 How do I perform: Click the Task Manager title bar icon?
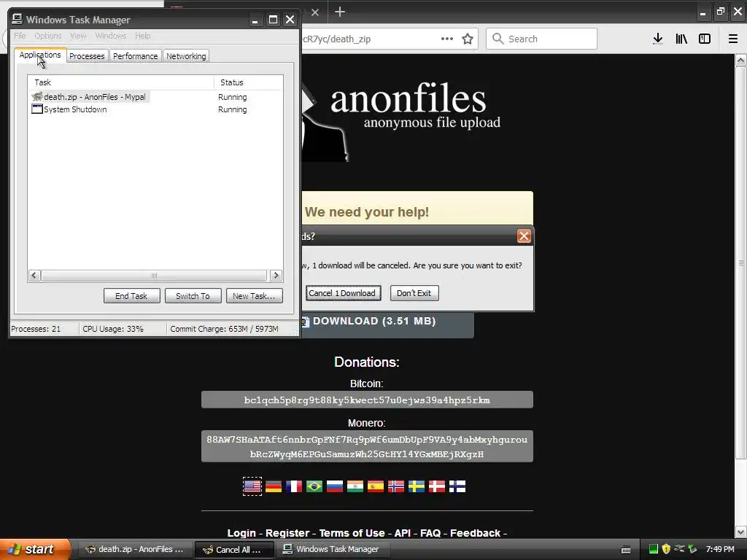tap(18, 19)
